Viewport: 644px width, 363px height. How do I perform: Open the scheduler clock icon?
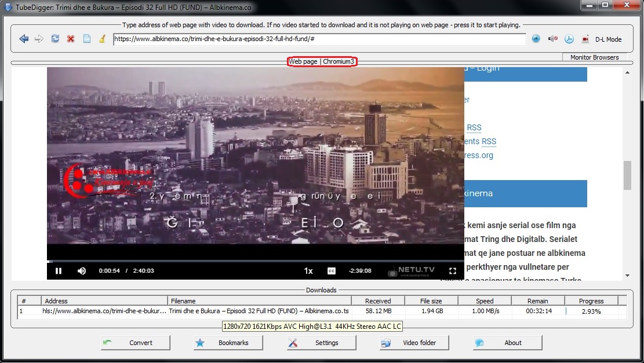tap(569, 39)
